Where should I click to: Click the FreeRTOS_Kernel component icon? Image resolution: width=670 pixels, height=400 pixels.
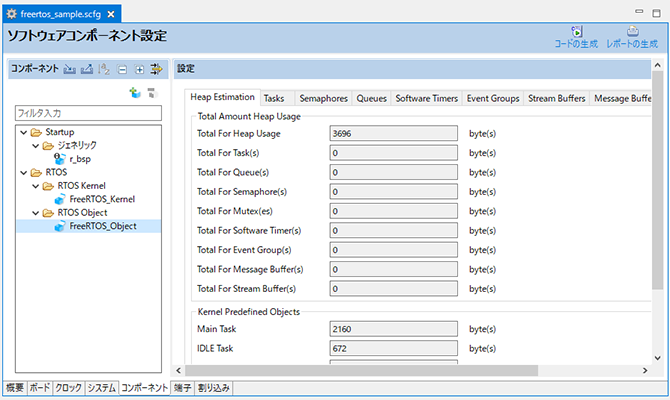pos(60,199)
